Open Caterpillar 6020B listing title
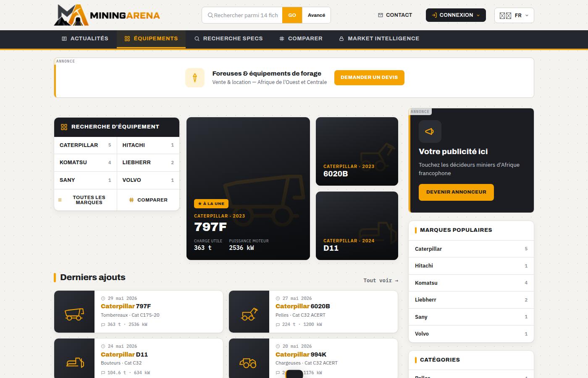This screenshot has width=588, height=378. point(303,306)
